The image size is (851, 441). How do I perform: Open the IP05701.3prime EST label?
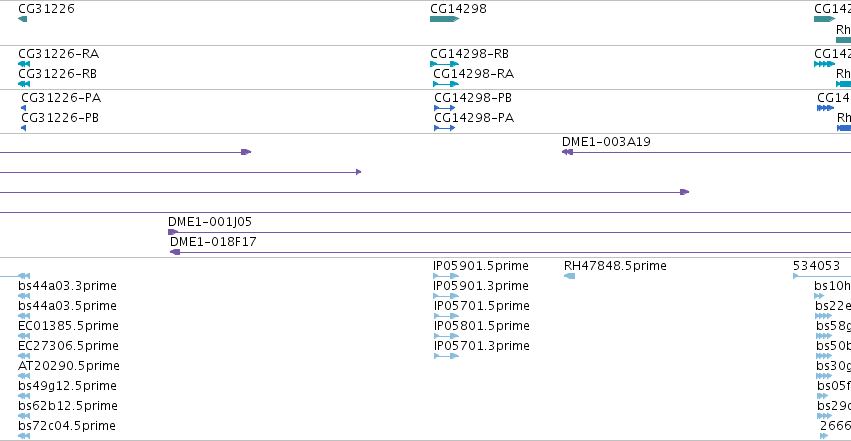click(481, 346)
